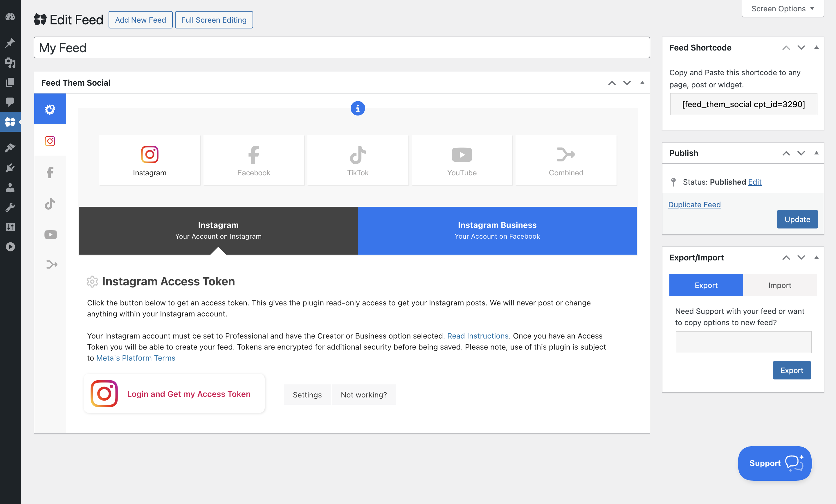The image size is (836, 504).
Task: Choose the Combined feed type card
Action: click(x=566, y=160)
